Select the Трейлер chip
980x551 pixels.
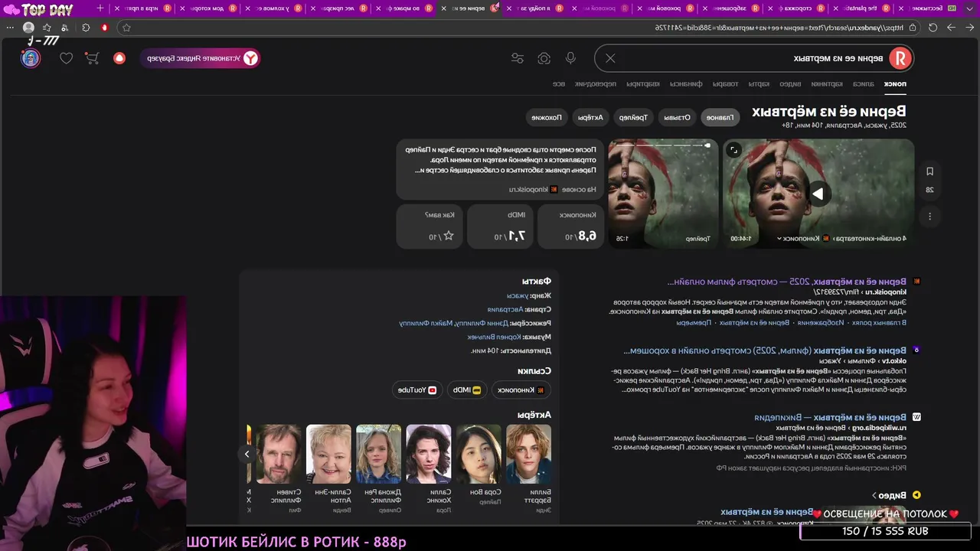[633, 117]
